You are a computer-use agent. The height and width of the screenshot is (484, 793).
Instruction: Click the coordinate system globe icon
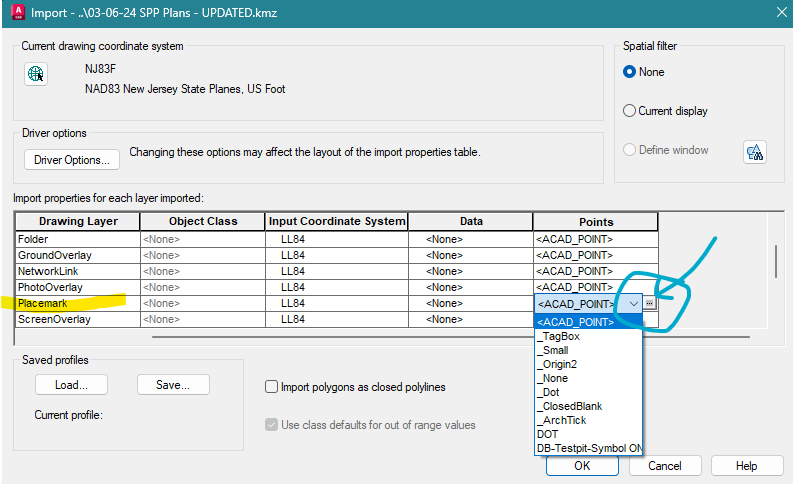(x=36, y=74)
